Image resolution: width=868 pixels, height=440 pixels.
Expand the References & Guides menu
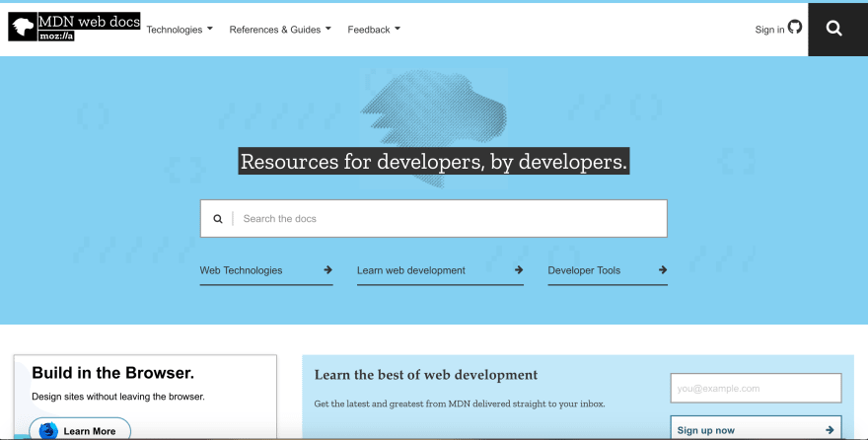click(280, 30)
